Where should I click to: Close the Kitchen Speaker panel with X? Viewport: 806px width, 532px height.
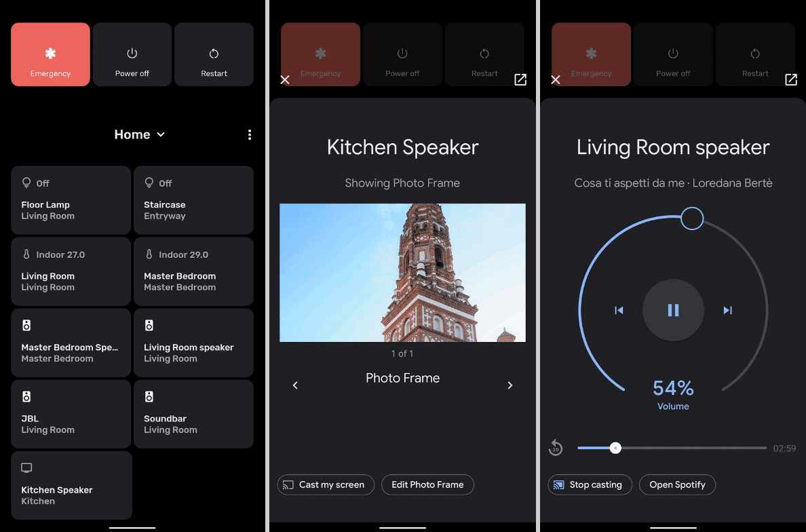pos(285,79)
